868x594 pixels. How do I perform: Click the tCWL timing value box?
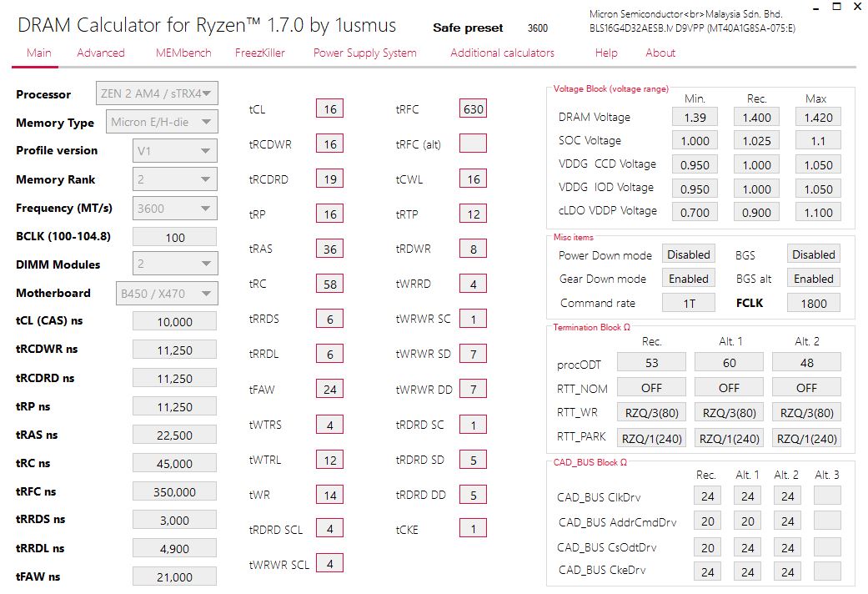474,179
